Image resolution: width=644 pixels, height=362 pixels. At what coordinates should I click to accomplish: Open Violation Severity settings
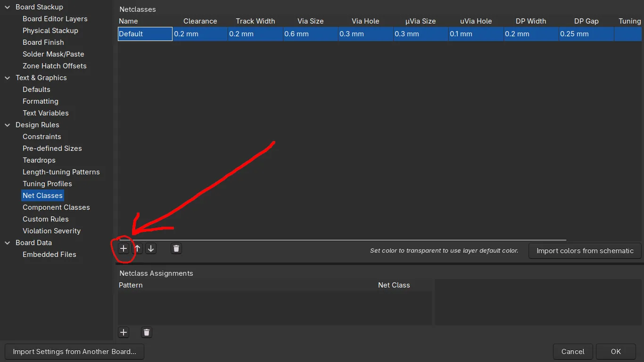52,231
